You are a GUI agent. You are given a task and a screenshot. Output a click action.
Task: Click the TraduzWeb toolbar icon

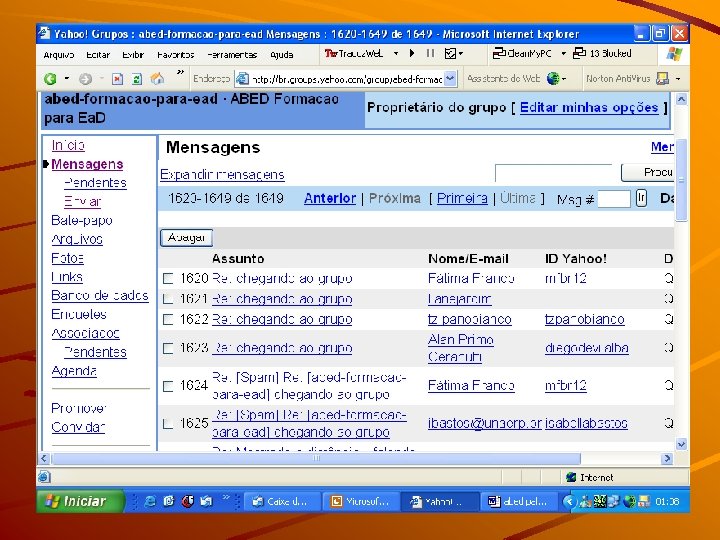[x=331, y=53]
